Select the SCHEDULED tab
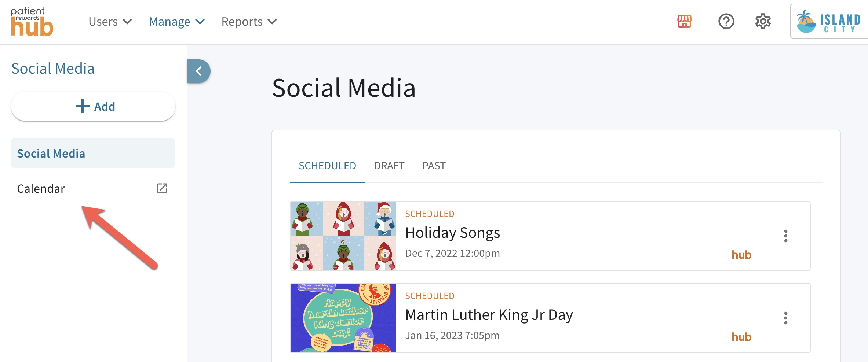 [x=327, y=166]
